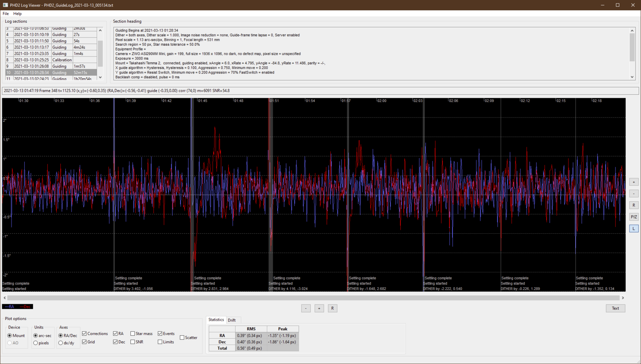Click the graph scrollbar right arrow
Screen dimensions: 641x364
point(623,298)
